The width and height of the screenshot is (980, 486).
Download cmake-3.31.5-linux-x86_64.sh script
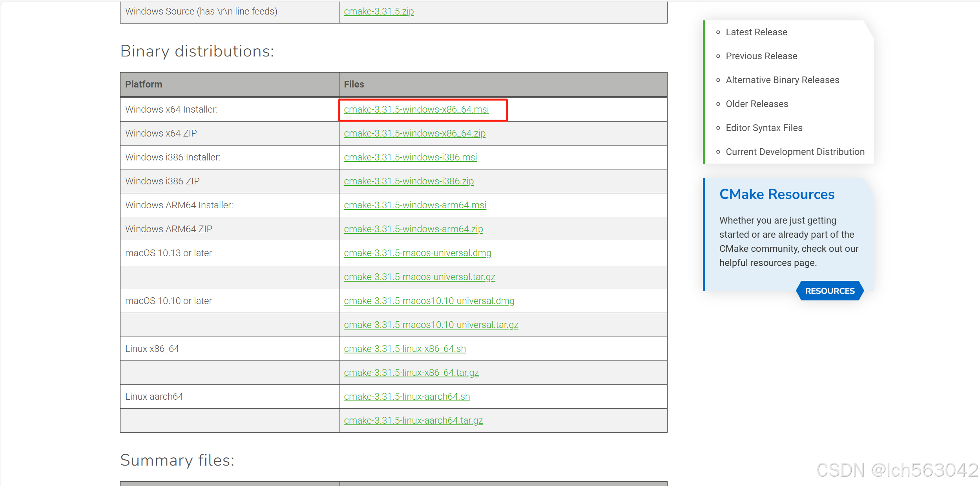405,349
